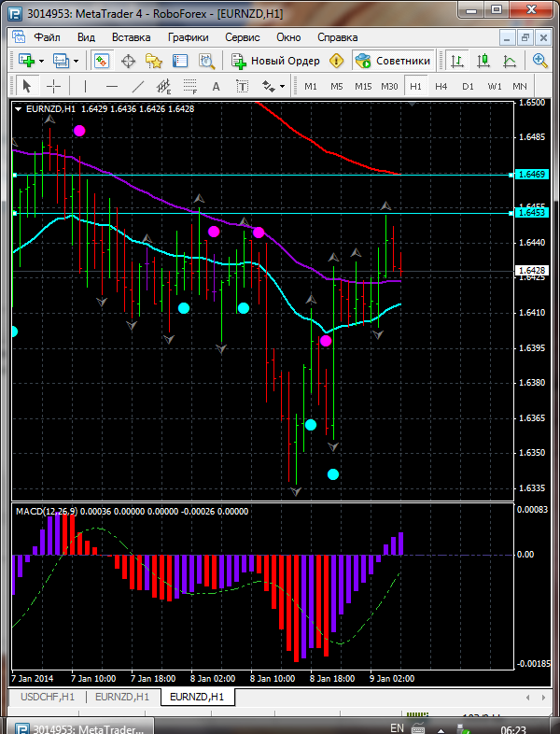Screen dimensions: 560x734
Task: Click the Новый Ордер button
Action: pyautogui.click(x=275, y=61)
